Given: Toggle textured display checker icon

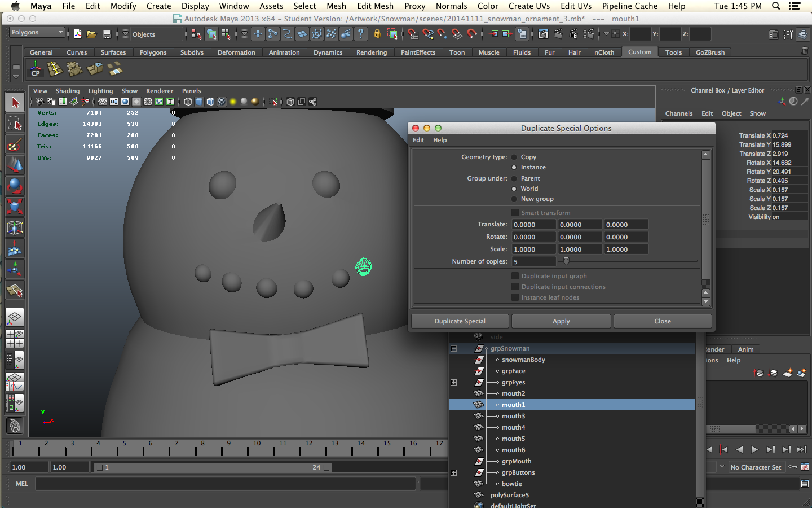Looking at the screenshot, I should [222, 102].
